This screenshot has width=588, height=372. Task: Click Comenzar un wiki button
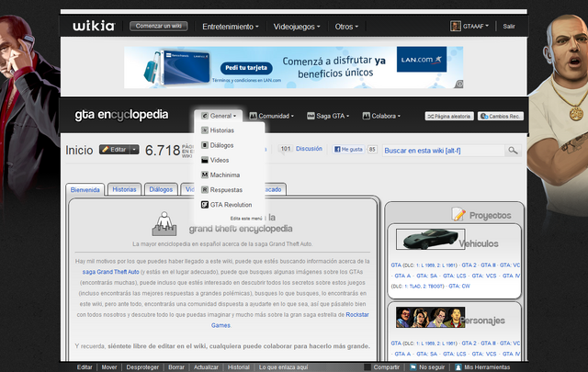click(x=159, y=26)
